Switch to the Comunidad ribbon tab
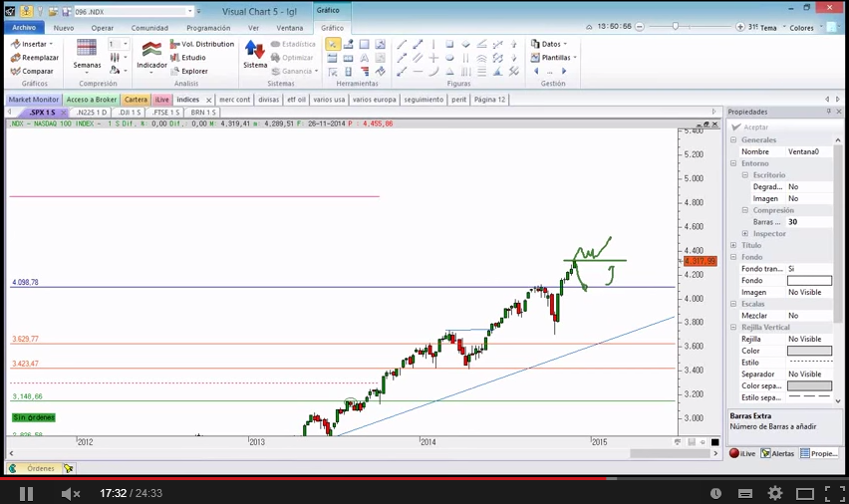This screenshot has height=504, width=849. click(149, 28)
